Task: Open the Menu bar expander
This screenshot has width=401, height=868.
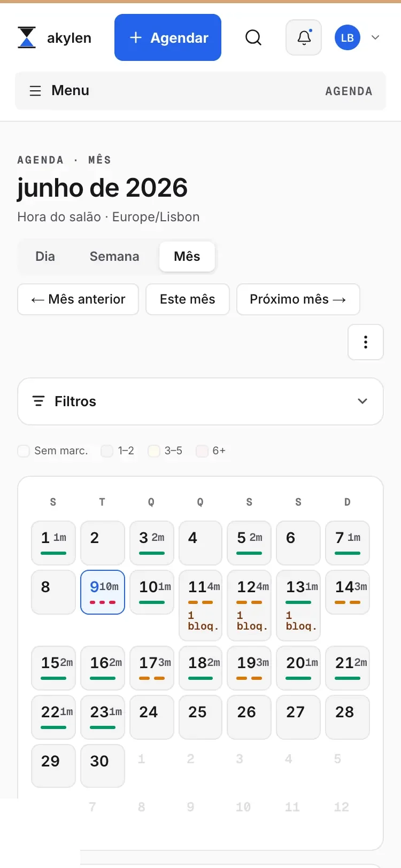Action: coord(200,91)
